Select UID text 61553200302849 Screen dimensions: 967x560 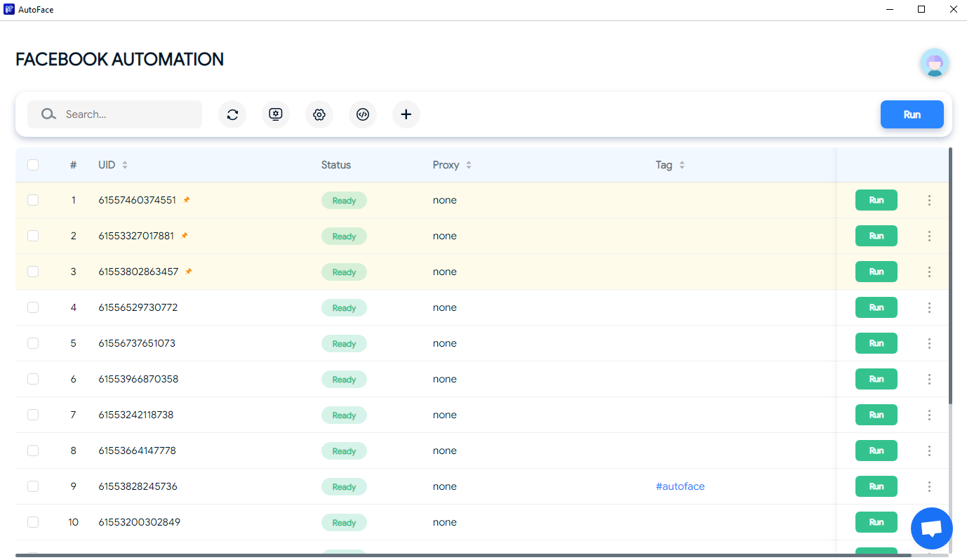[140, 522]
